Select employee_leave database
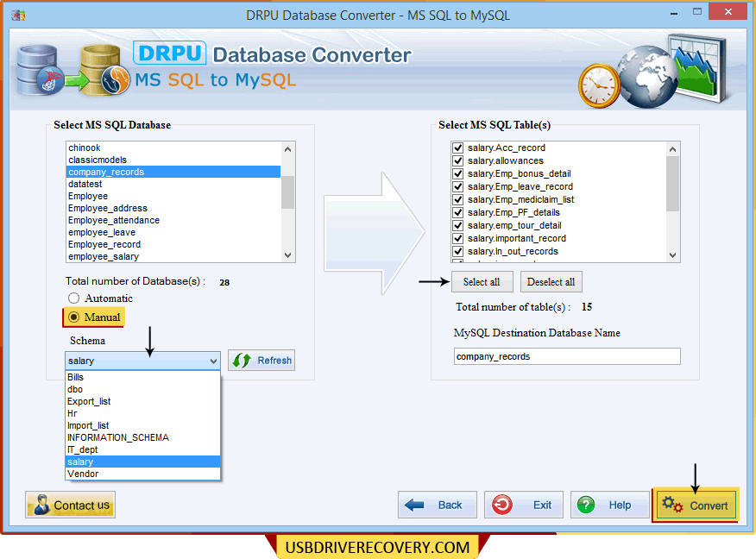Screen dimensions: 756x559 [173, 232]
